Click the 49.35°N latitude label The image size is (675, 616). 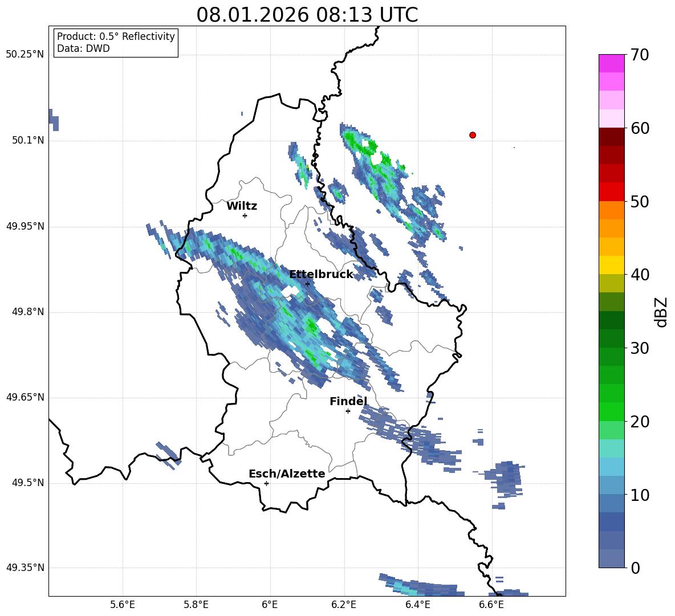click(25, 568)
